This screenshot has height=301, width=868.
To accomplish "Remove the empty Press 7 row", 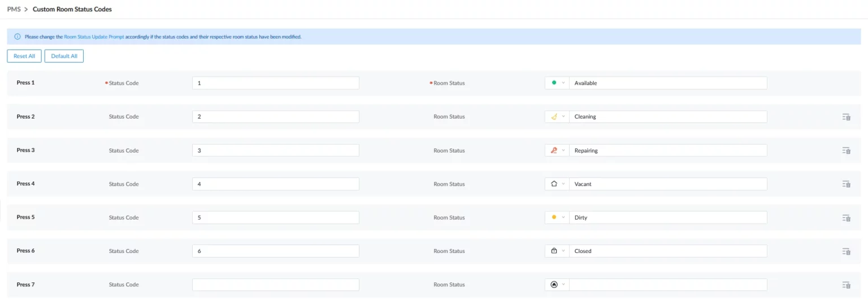I will click(x=846, y=285).
